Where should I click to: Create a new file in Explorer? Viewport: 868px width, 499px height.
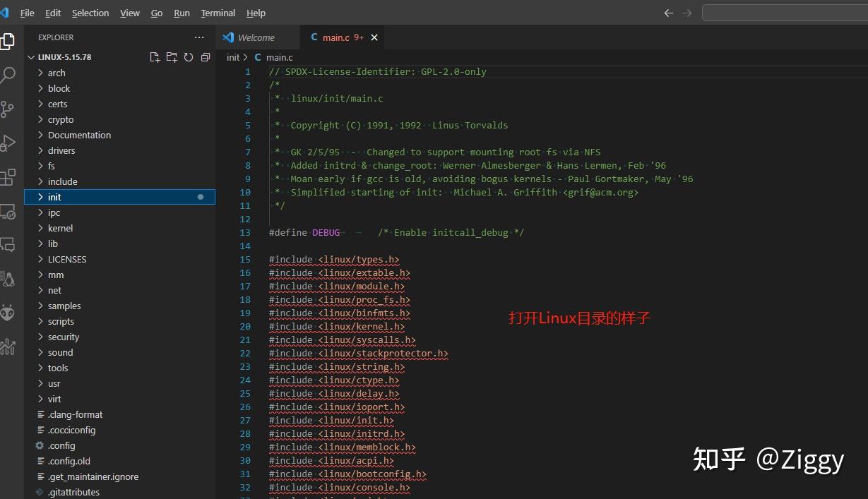(x=155, y=57)
